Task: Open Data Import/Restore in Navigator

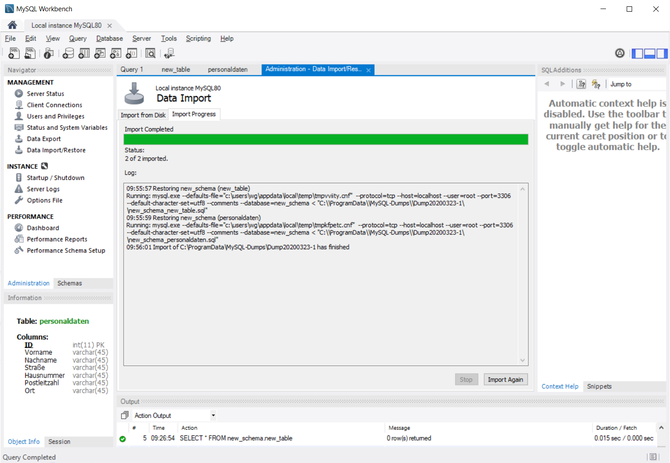Action: (56, 150)
